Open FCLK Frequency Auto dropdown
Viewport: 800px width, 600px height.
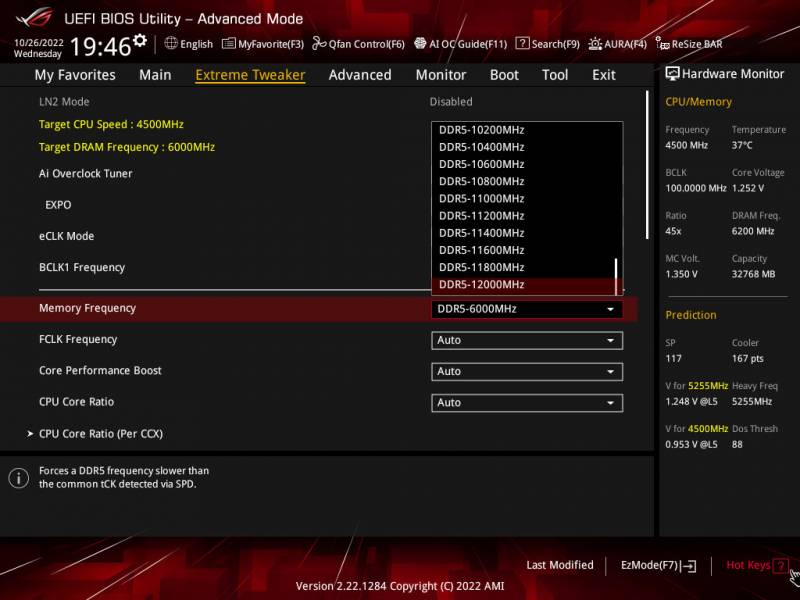click(527, 340)
